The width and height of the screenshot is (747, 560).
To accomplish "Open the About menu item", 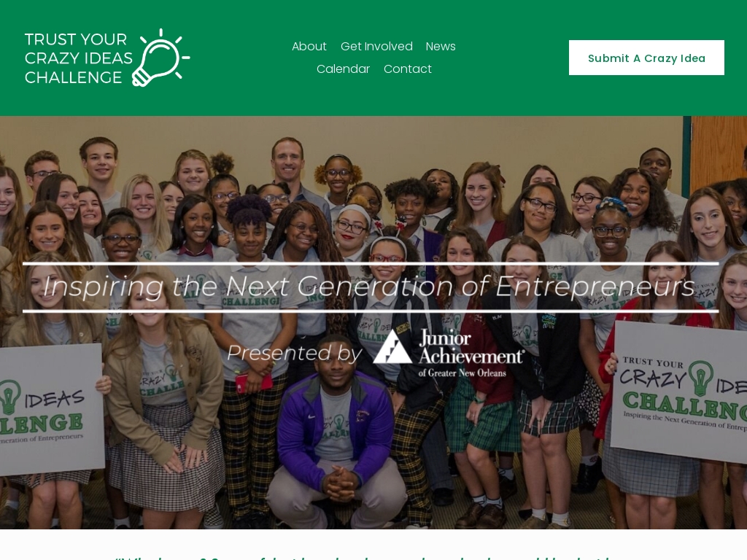I will pos(309,46).
